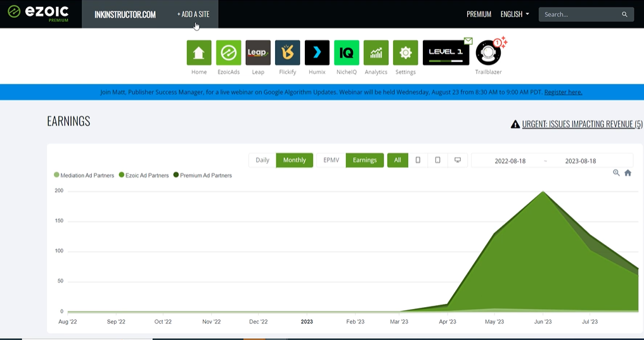644x340 pixels.
Task: Click the + Add a Site tab
Action: tap(193, 15)
